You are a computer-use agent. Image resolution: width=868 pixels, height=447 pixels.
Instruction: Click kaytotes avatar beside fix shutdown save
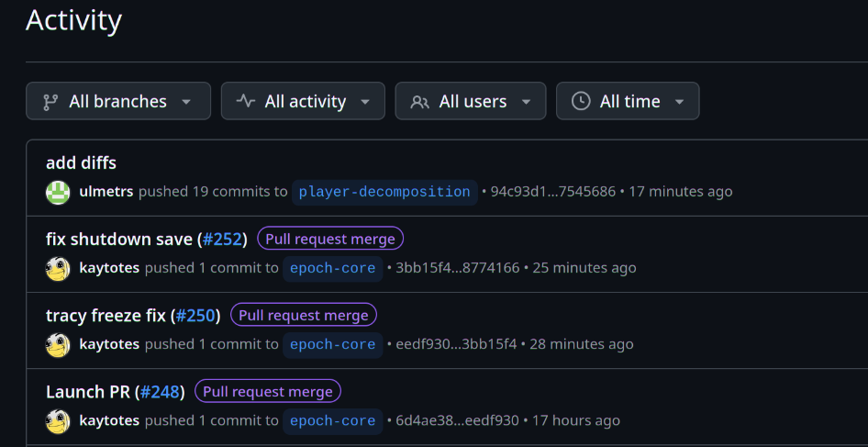click(x=58, y=269)
